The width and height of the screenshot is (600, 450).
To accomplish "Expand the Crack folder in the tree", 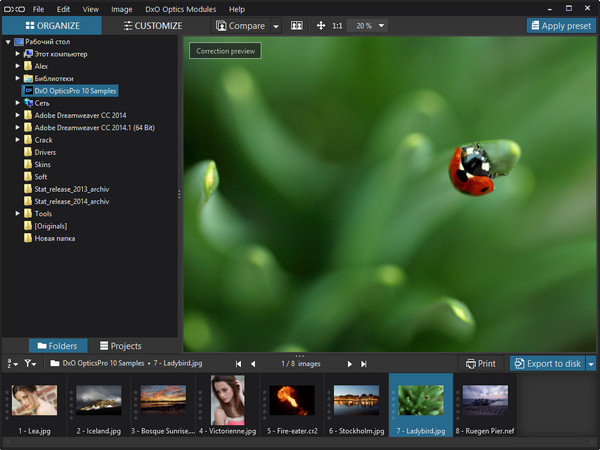I will 17,140.
